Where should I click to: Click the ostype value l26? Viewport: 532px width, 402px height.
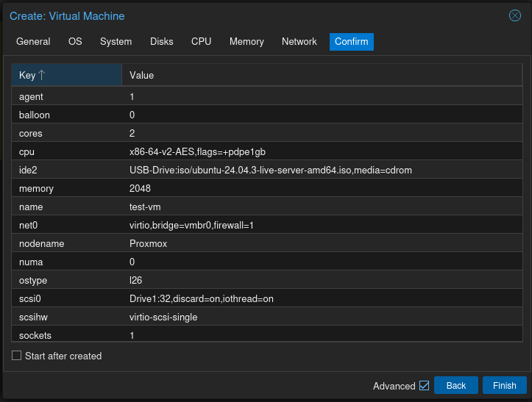[135, 280]
